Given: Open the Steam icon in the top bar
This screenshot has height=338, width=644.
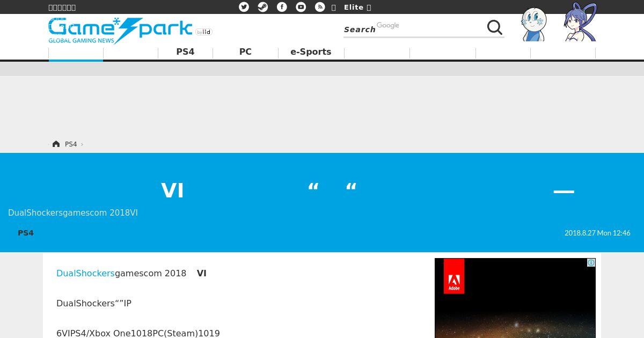Looking at the screenshot, I should tap(263, 7).
